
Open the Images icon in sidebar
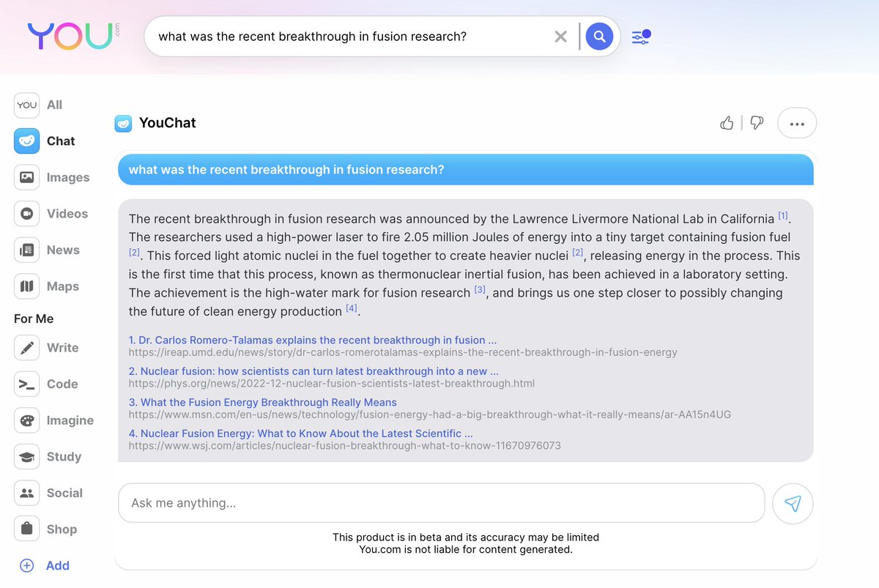pyautogui.click(x=26, y=177)
